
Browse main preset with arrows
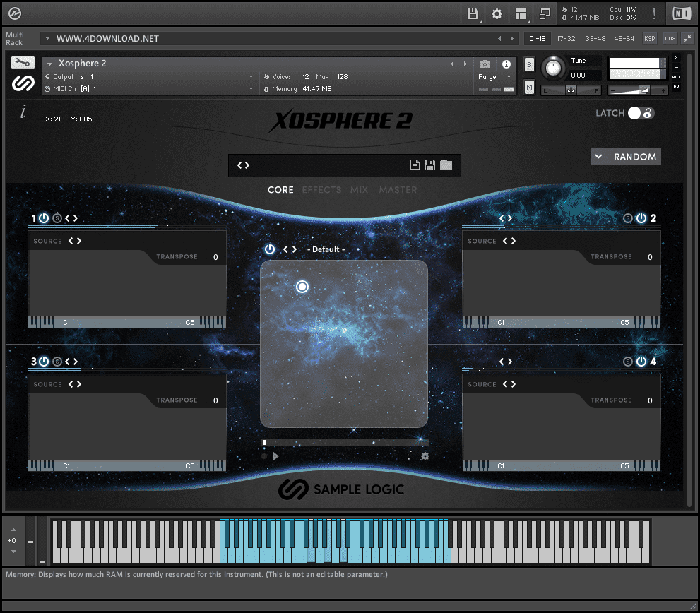pyautogui.click(x=243, y=165)
